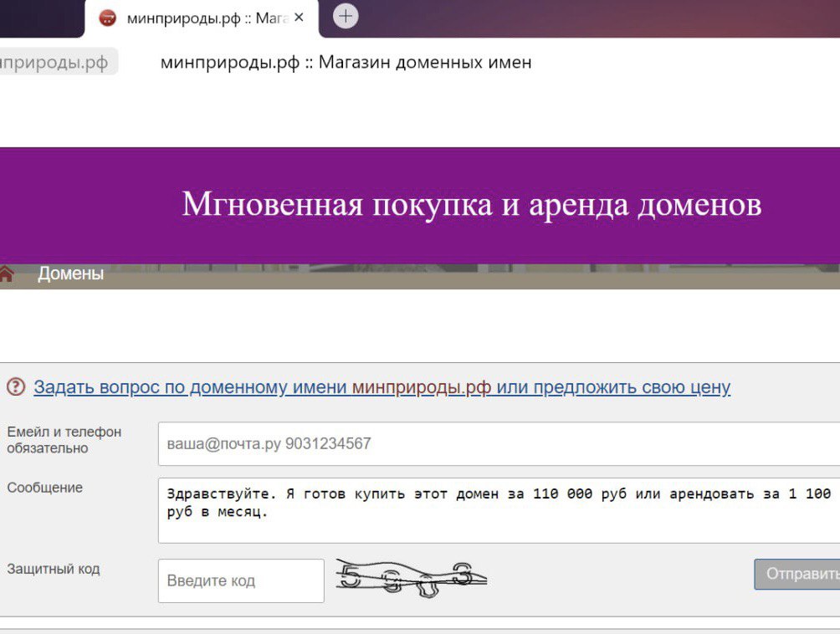Click the red favicon in the browser tab

107,18
